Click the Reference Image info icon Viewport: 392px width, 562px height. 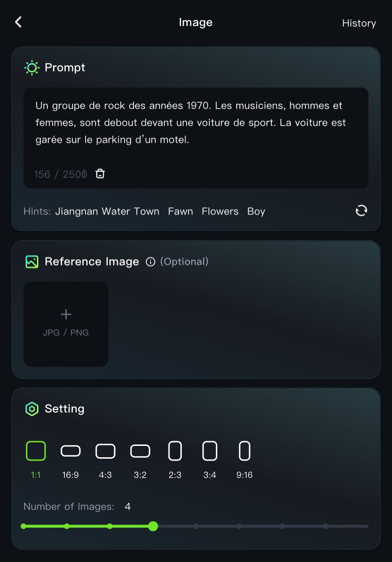(151, 262)
